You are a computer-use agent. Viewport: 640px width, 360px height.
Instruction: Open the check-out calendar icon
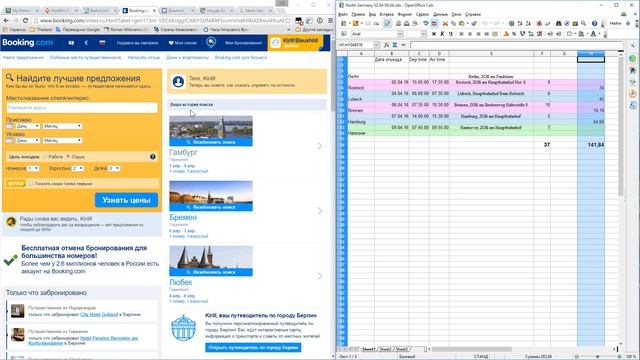click(9, 140)
